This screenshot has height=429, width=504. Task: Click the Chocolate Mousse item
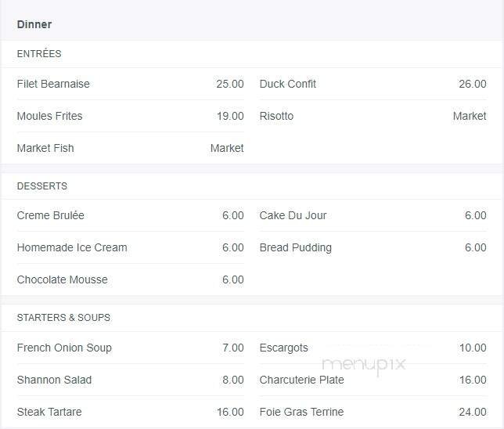tap(63, 279)
